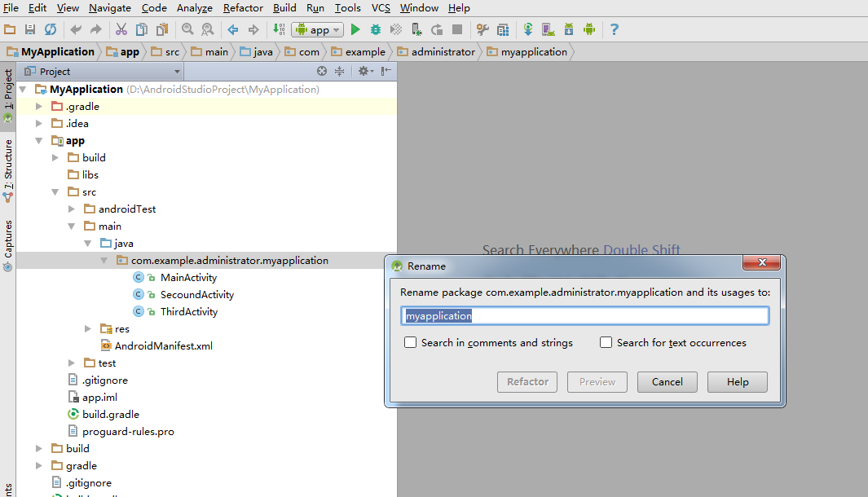Expand the .idea folder
The width and height of the screenshot is (868, 497).
pos(39,123)
